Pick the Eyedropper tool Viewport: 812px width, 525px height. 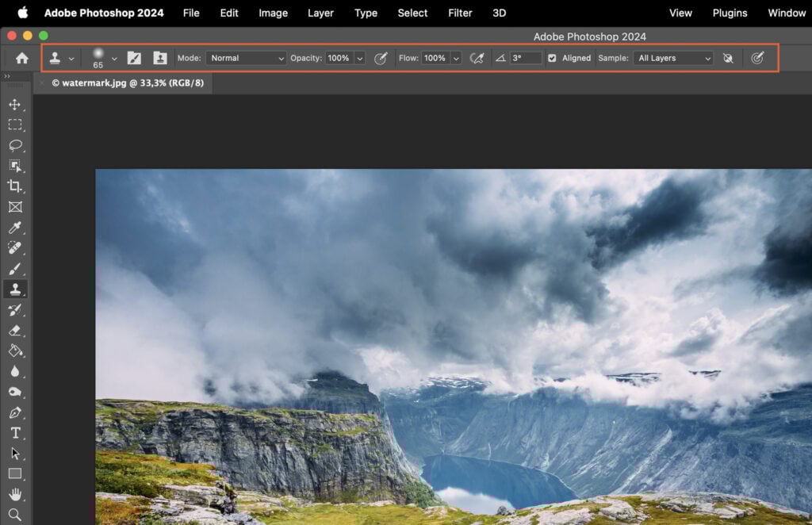tap(16, 228)
